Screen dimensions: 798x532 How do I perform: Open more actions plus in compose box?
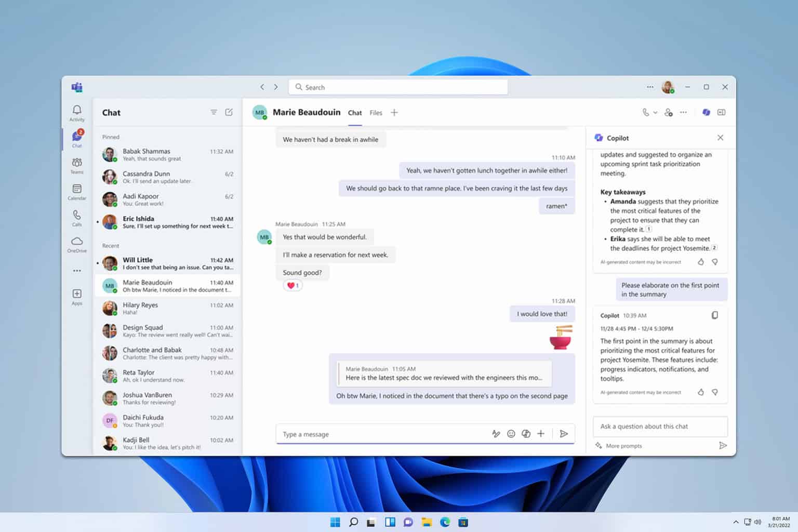coord(541,434)
